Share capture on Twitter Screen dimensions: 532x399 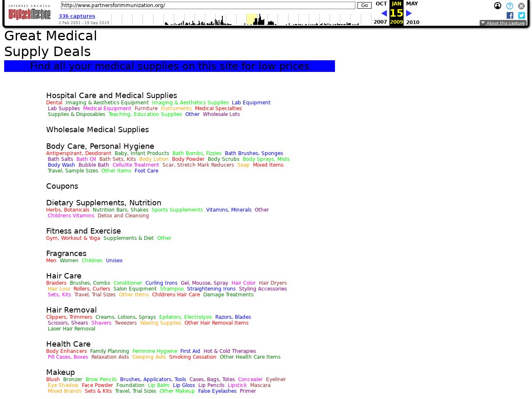[x=522, y=15]
